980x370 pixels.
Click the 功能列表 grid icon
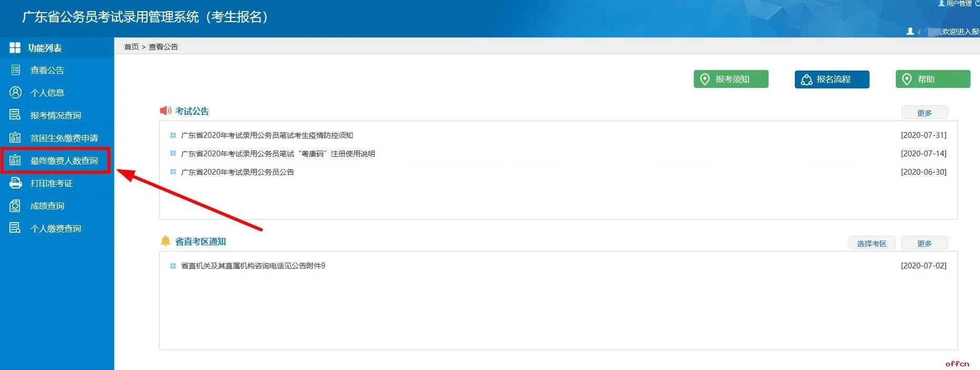(15, 48)
